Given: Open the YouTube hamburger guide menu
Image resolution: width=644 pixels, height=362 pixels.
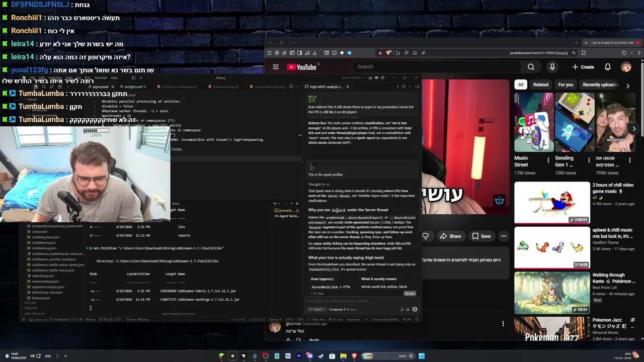Looking at the screenshot, I should coord(276,67).
